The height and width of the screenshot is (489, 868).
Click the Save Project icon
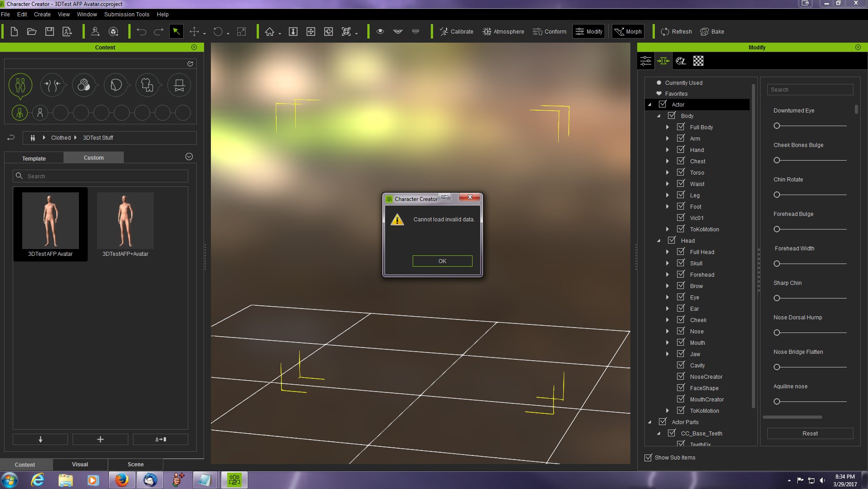click(49, 31)
